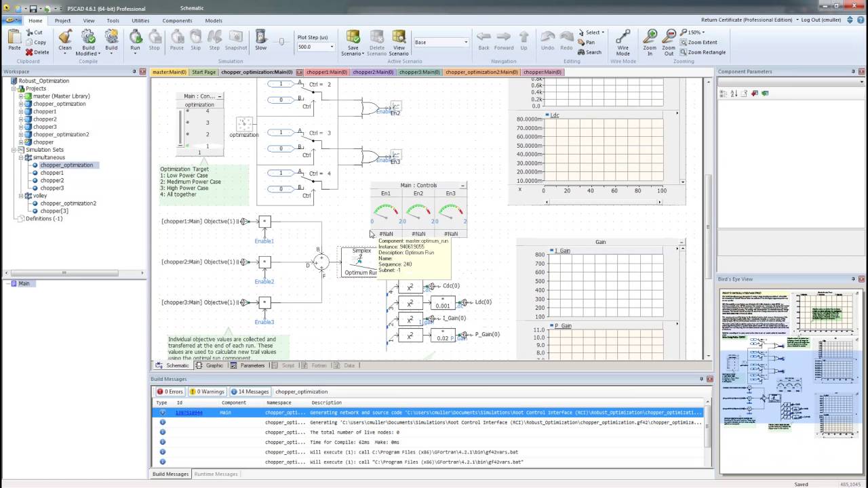The image size is (868, 488).
Task: Open the Plot Step value dropdown
Action: pyautogui.click(x=332, y=47)
